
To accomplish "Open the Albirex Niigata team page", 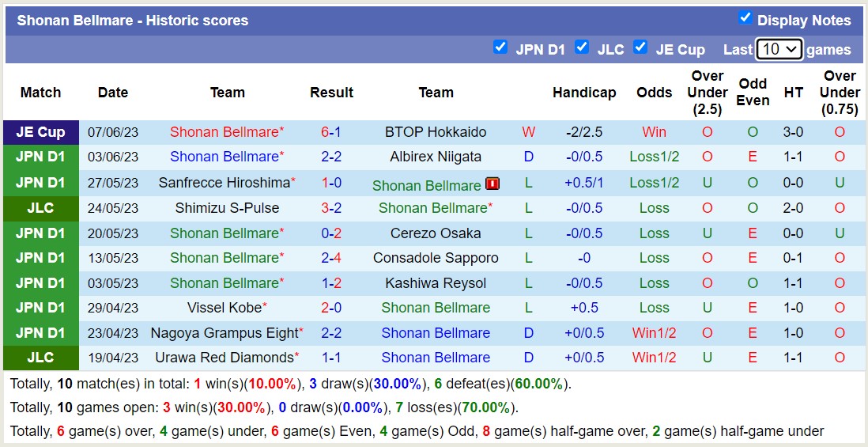I will [x=436, y=157].
